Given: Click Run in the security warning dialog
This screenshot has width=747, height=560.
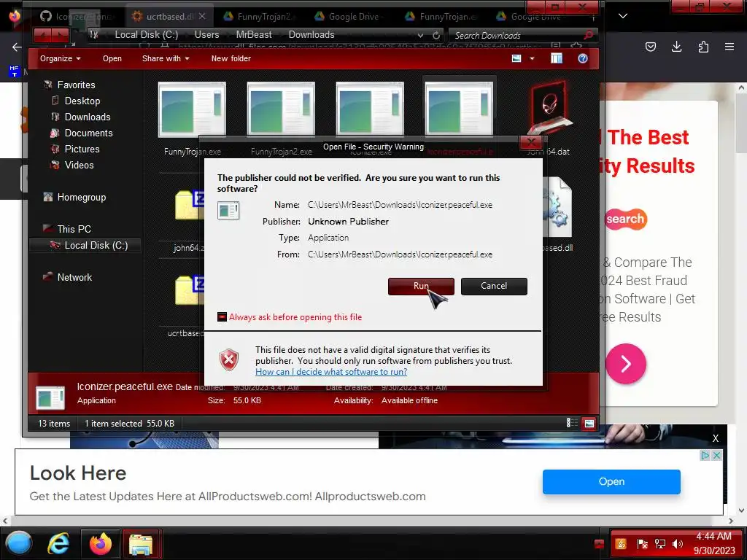Looking at the screenshot, I should click(421, 286).
